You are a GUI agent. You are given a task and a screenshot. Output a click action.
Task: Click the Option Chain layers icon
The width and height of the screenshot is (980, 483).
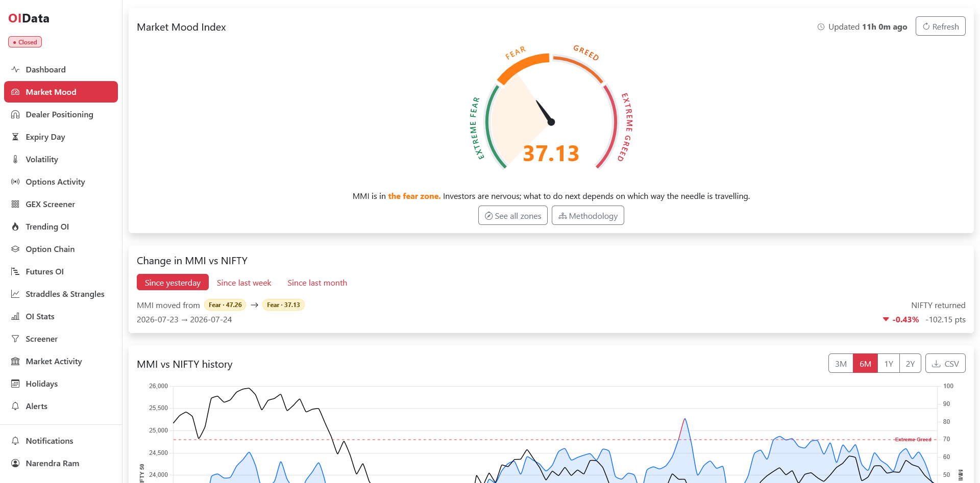tap(15, 249)
